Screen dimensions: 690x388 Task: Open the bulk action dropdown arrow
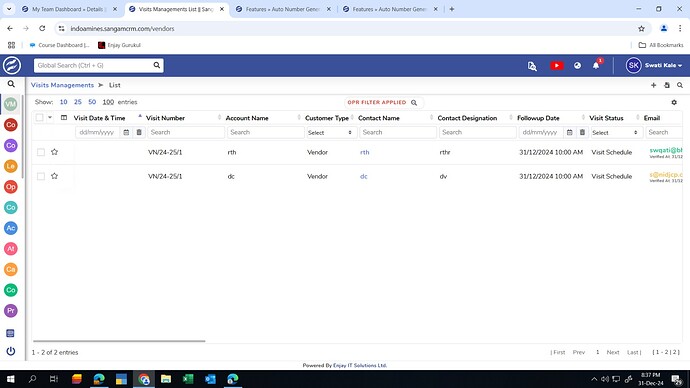click(x=50, y=117)
